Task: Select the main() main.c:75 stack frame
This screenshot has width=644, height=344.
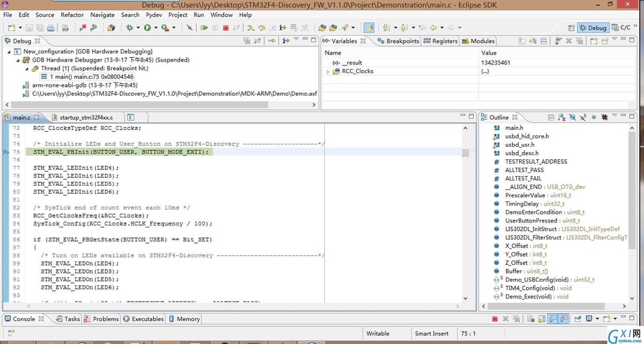Action: pos(87,77)
